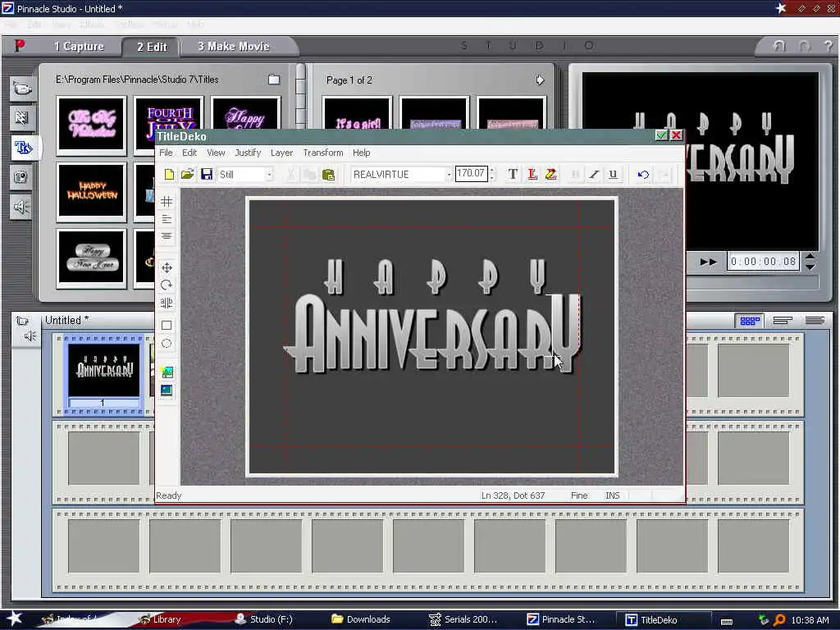Increase the player timecode with up arrow

point(810,257)
